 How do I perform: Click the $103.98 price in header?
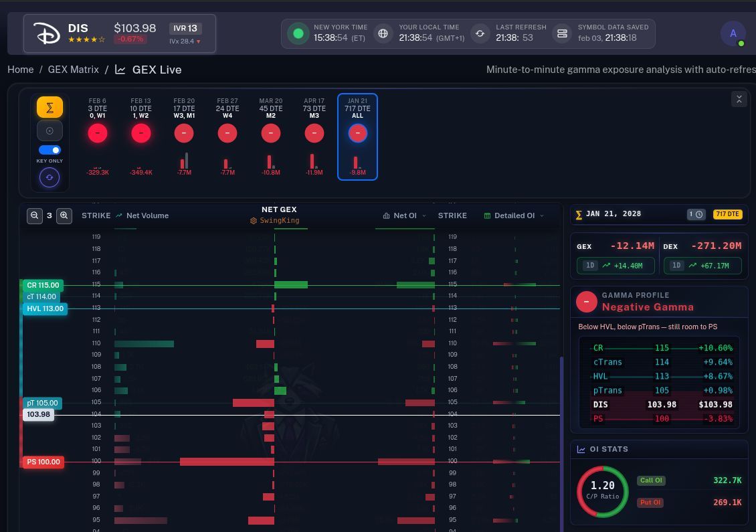coord(135,28)
